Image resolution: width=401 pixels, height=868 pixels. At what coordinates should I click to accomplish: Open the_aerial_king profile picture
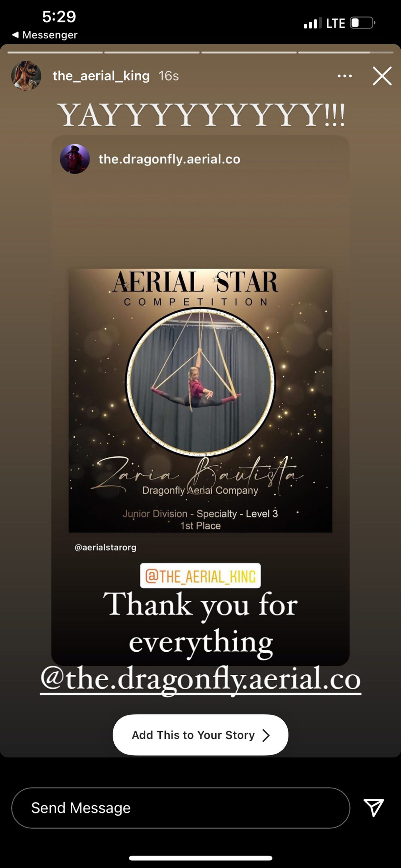(x=26, y=76)
